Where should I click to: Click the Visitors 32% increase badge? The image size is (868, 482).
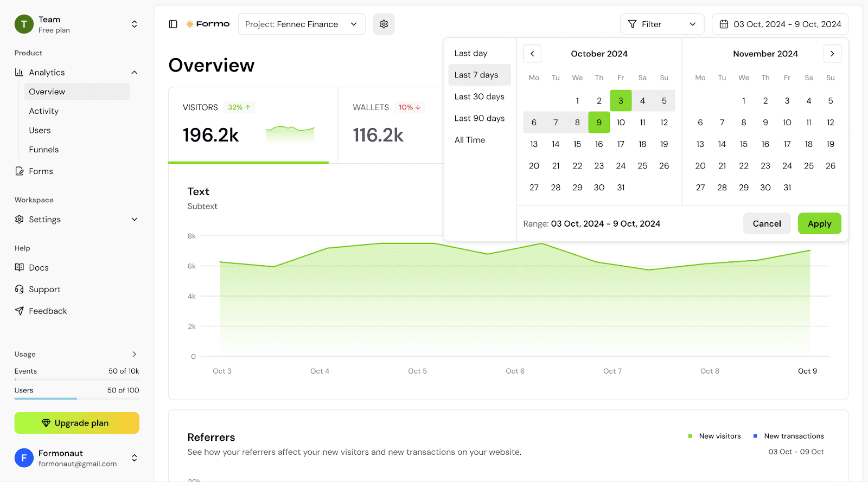pyautogui.click(x=239, y=107)
